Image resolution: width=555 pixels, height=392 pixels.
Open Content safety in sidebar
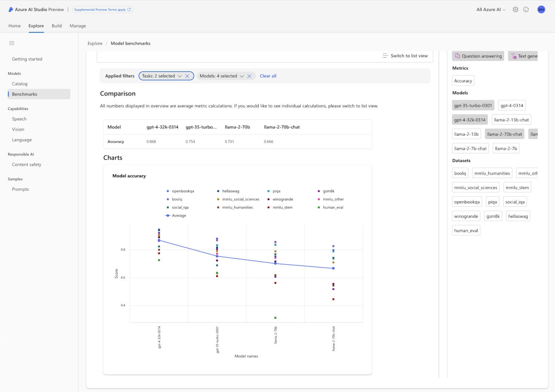27,165
